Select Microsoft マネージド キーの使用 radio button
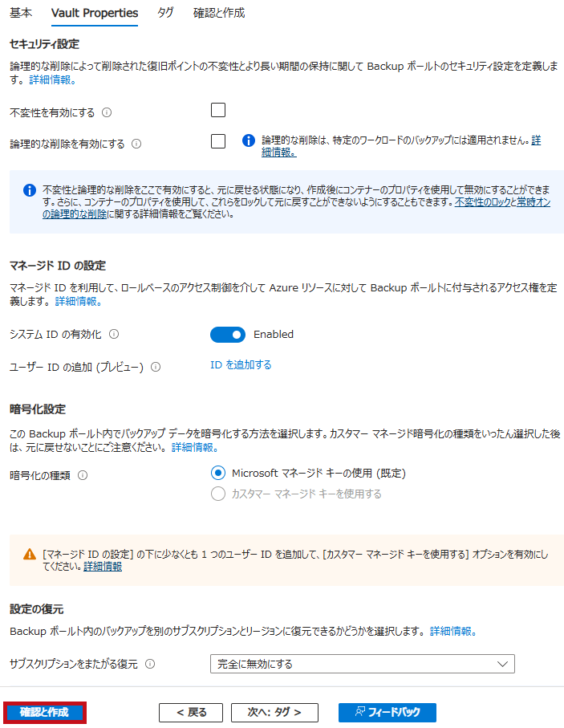The image size is (564, 728). [x=218, y=473]
